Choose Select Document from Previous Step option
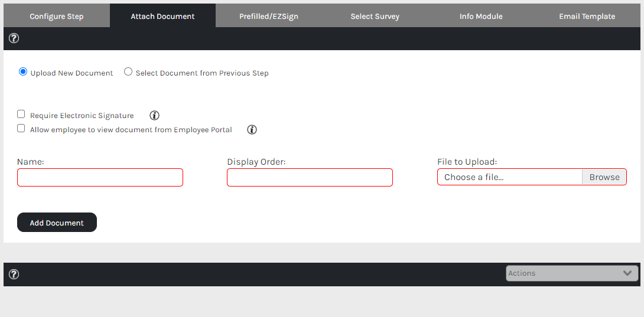Screen dimensions: 644x317 pos(128,72)
